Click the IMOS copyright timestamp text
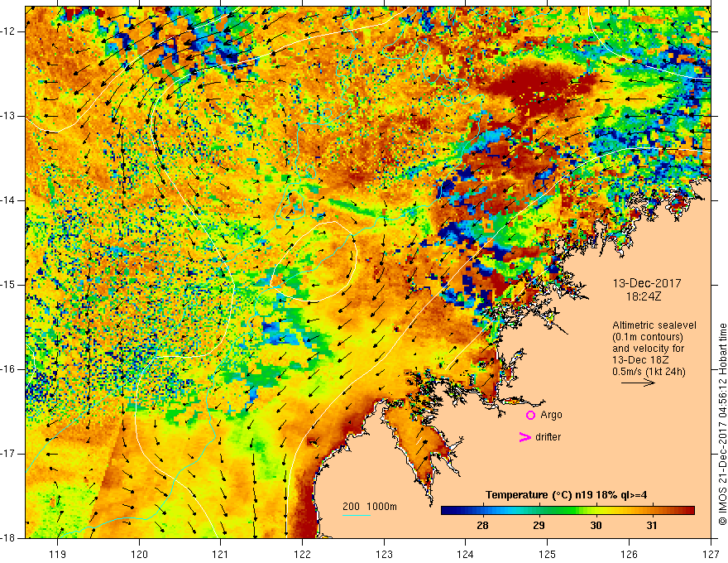The image size is (728, 563). click(722, 424)
